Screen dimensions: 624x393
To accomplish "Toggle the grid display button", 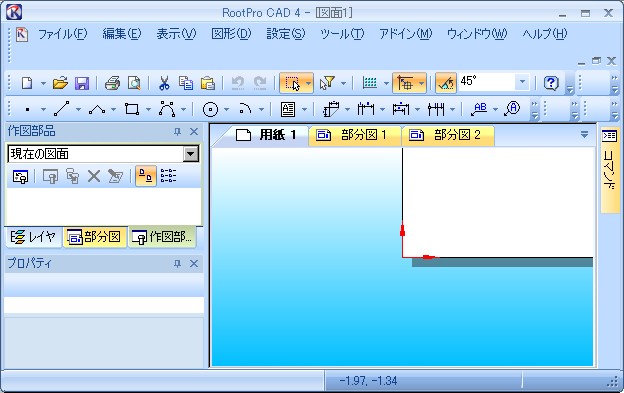I will click(370, 83).
